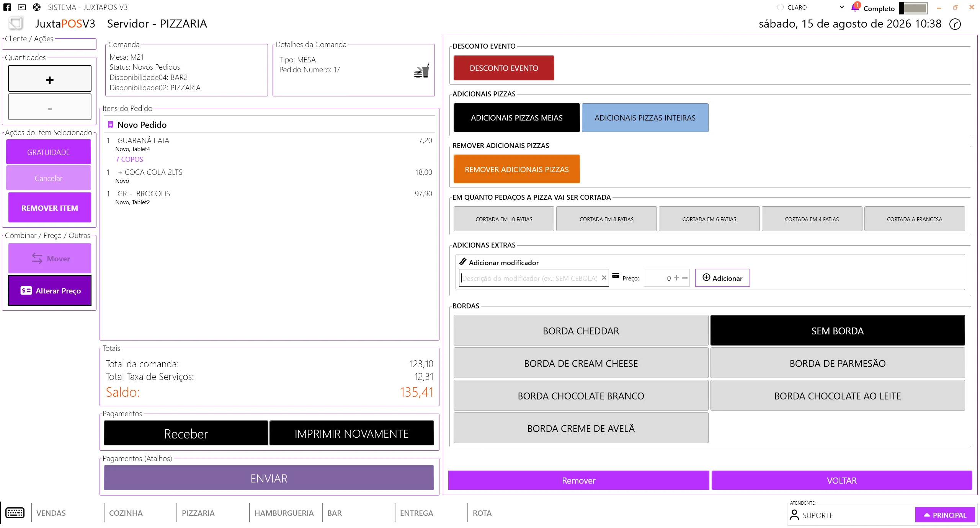This screenshot has height=528, width=980.
Task: Select BORDA DE PARMESÃO
Action: pos(838,363)
